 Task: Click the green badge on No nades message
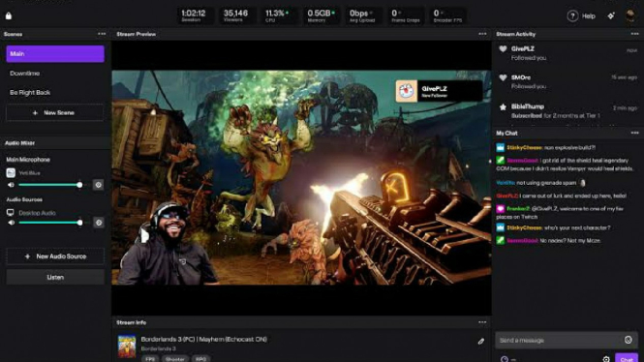point(501,240)
